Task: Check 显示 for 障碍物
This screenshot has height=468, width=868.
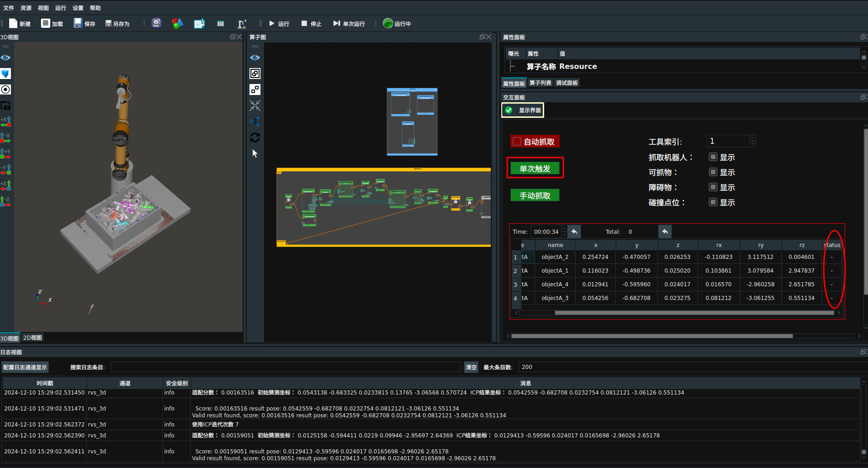Action: [713, 187]
